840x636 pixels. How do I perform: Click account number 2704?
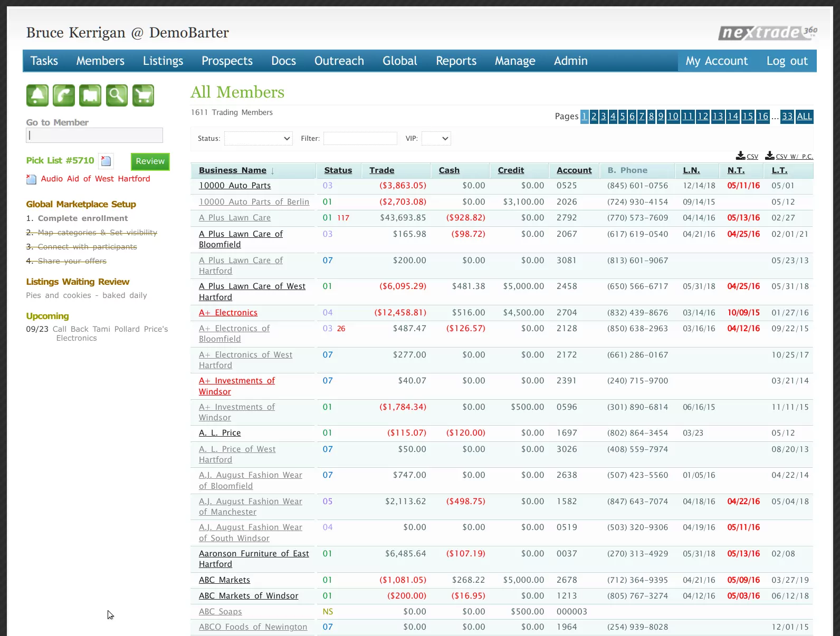coord(567,313)
